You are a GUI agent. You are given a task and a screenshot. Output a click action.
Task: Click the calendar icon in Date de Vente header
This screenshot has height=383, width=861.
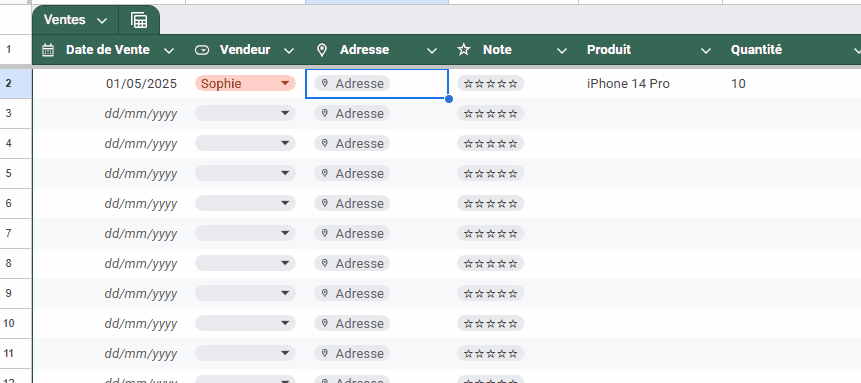click(x=48, y=50)
